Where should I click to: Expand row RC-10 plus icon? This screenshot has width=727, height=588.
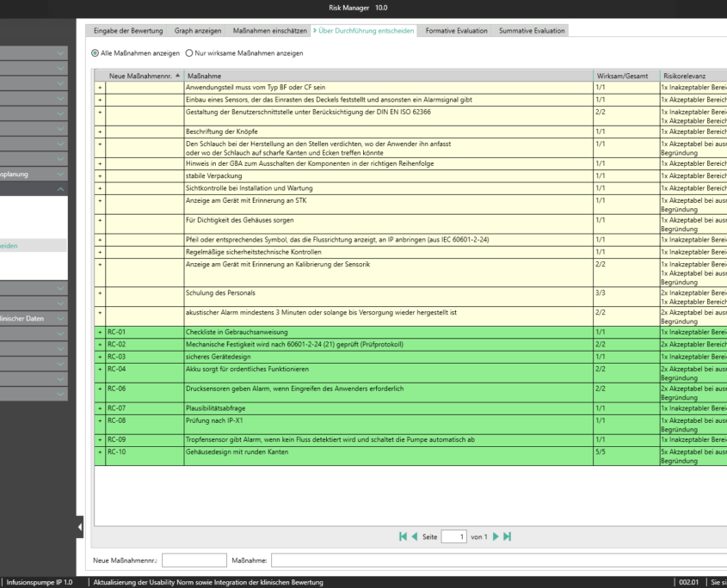point(100,451)
